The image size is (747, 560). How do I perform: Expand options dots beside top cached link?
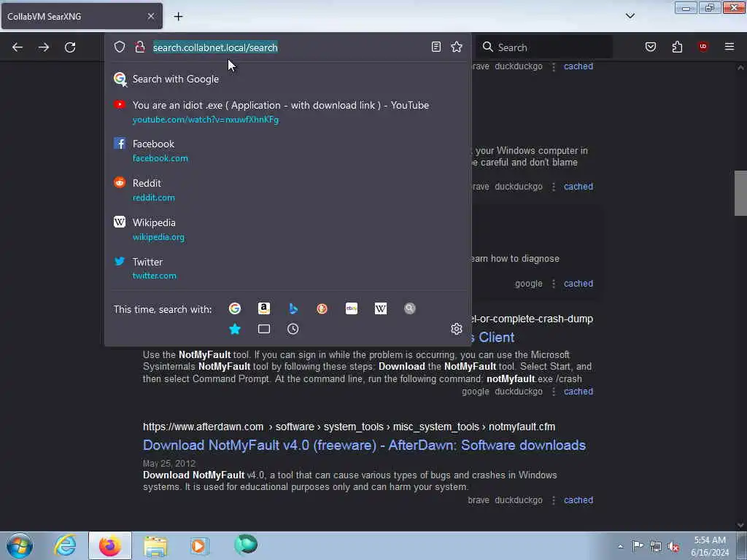554,66
